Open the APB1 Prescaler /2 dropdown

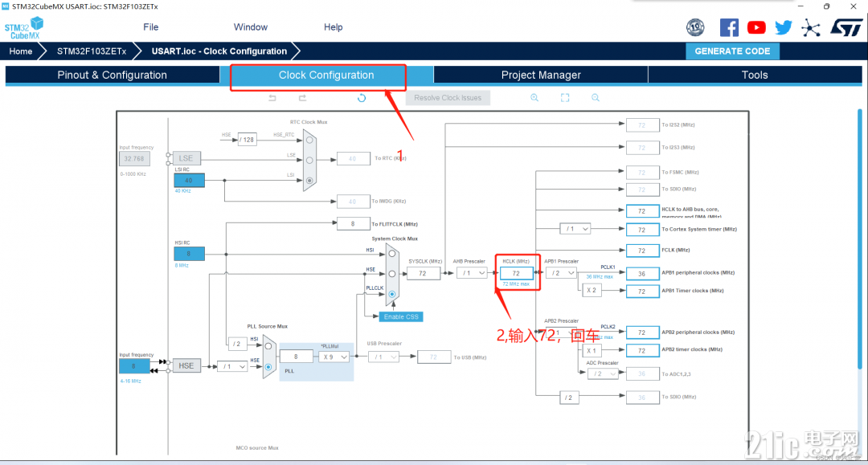click(x=561, y=273)
